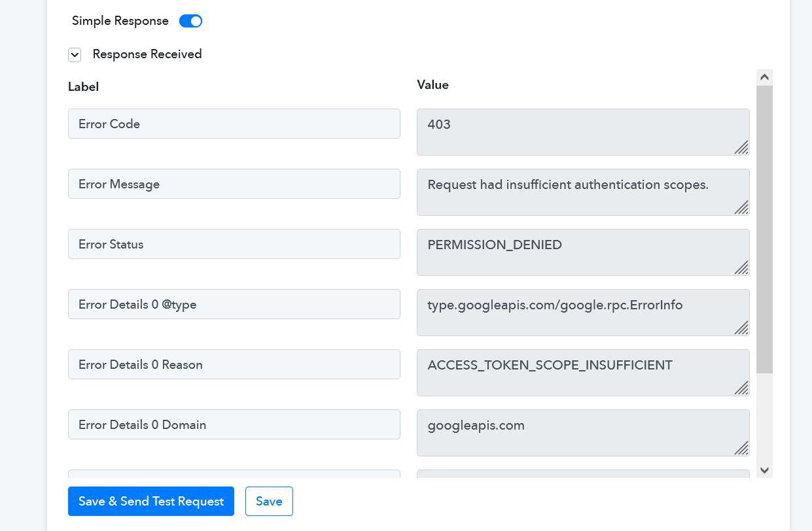Click resize handle of Error Message value
The width and height of the screenshot is (812, 531).
click(741, 208)
